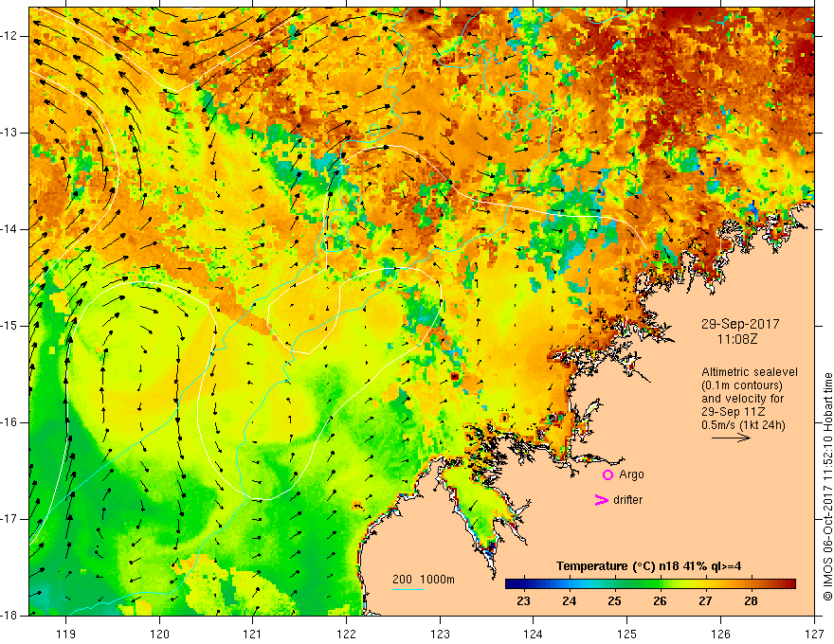The image size is (834, 644).
Task: Click the '(0.1m contours)' caption line
Action: (x=742, y=385)
